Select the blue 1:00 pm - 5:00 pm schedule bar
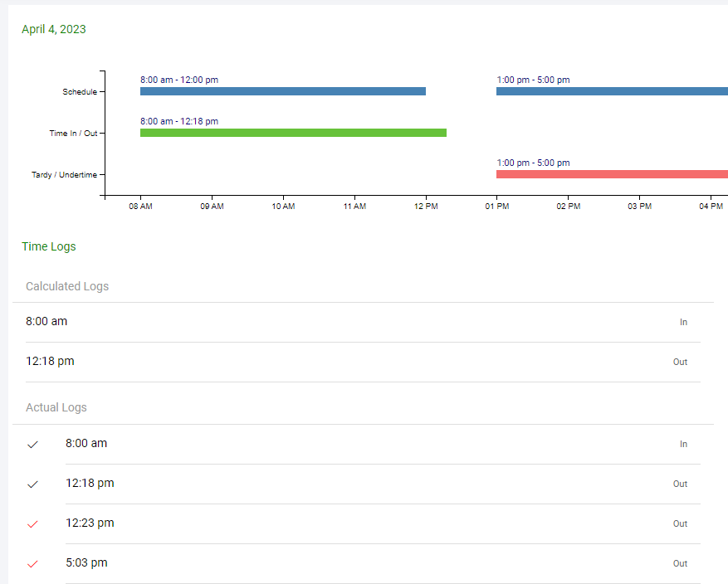The width and height of the screenshot is (728, 584). pos(612,91)
